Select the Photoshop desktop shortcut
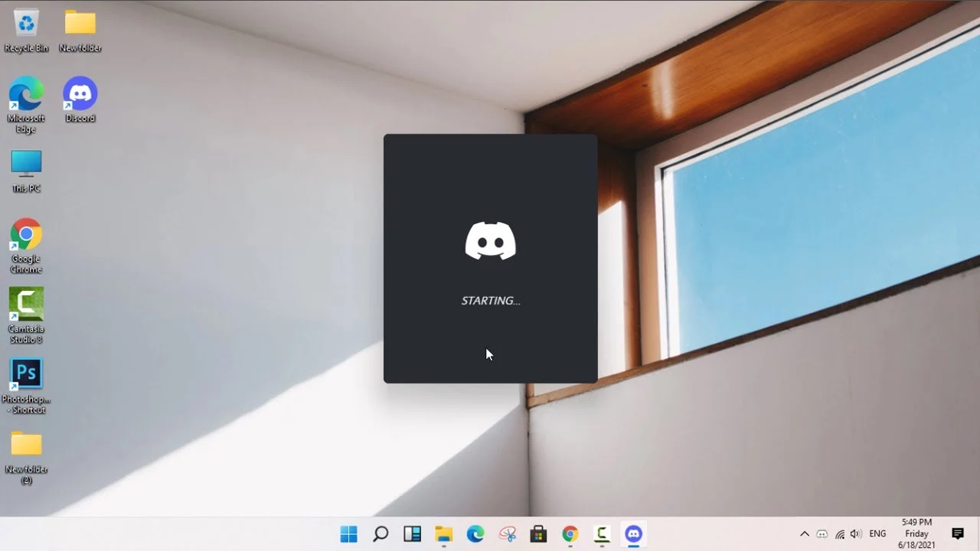Image resolution: width=980 pixels, height=551 pixels. [26, 386]
